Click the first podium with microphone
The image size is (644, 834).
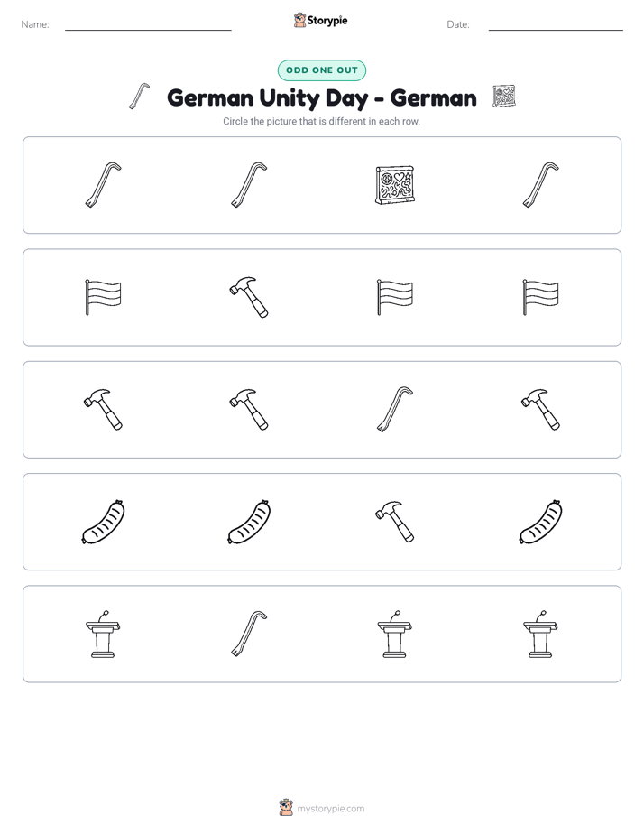coord(103,634)
